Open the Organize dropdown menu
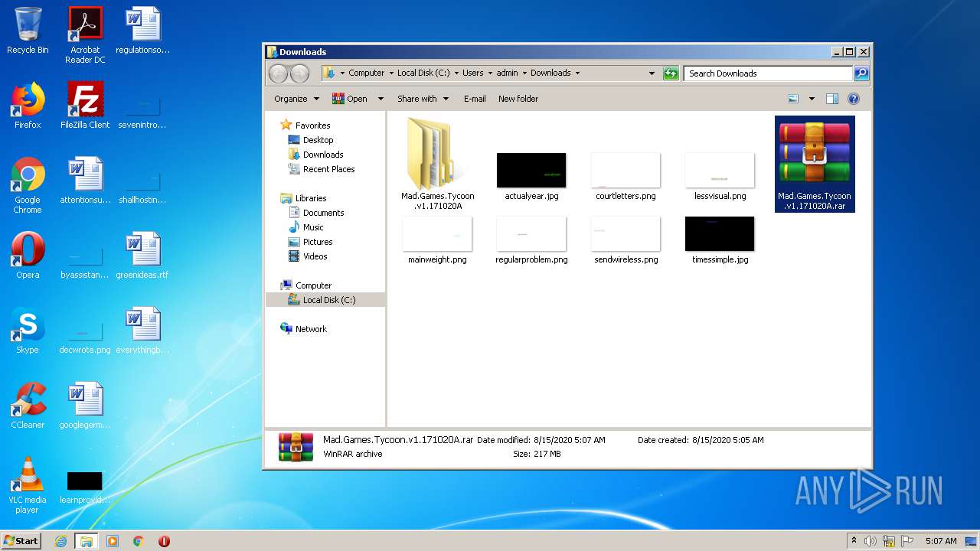The width and height of the screenshot is (980, 551). (297, 99)
